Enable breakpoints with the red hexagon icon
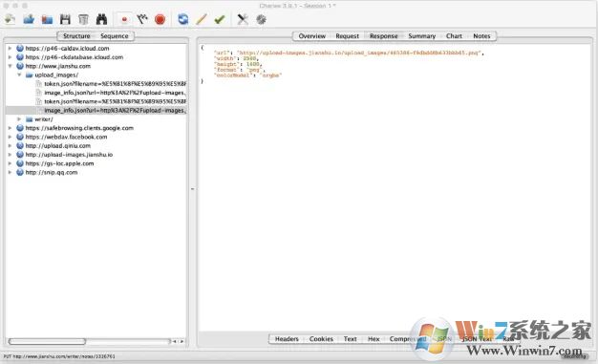This screenshot has height=364, width=598. [x=160, y=19]
